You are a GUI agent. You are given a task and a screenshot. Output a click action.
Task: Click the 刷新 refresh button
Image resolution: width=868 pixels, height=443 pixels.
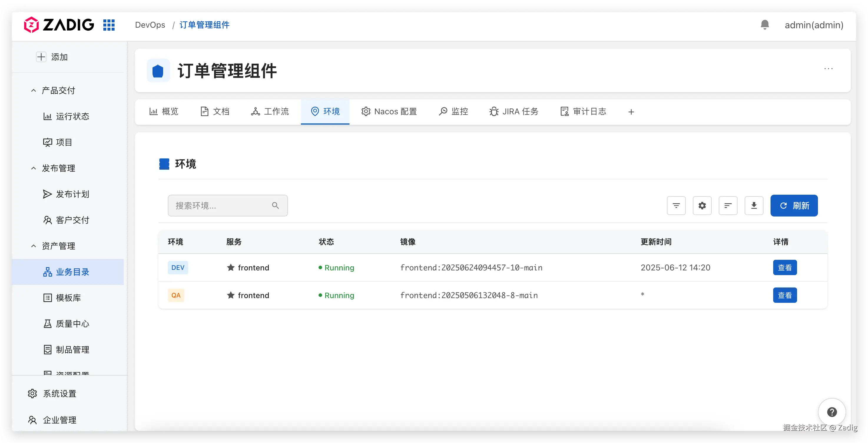tap(794, 206)
